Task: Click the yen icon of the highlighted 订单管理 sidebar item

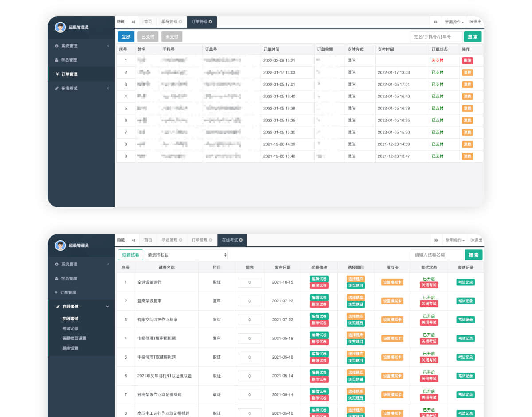Action: (57, 74)
